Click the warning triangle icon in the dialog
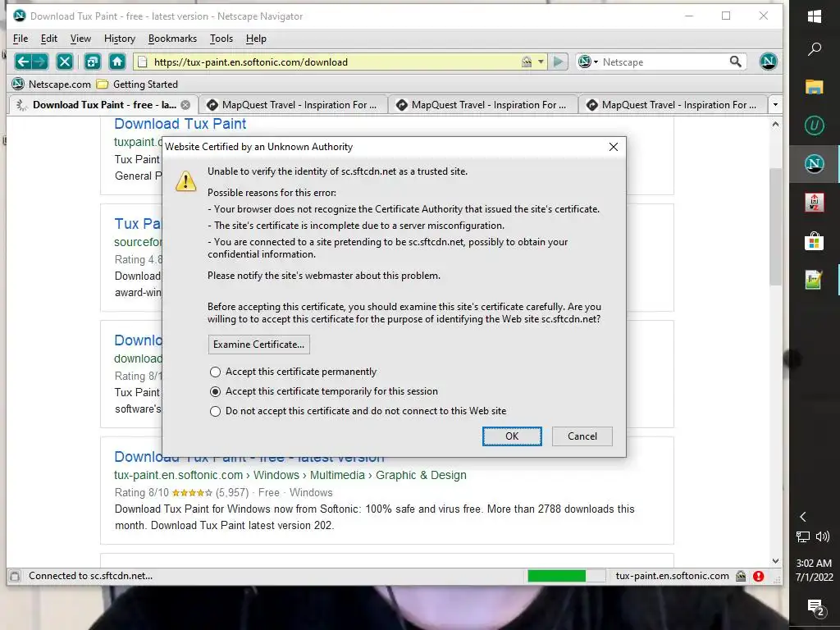This screenshot has width=840, height=630. tap(186, 181)
